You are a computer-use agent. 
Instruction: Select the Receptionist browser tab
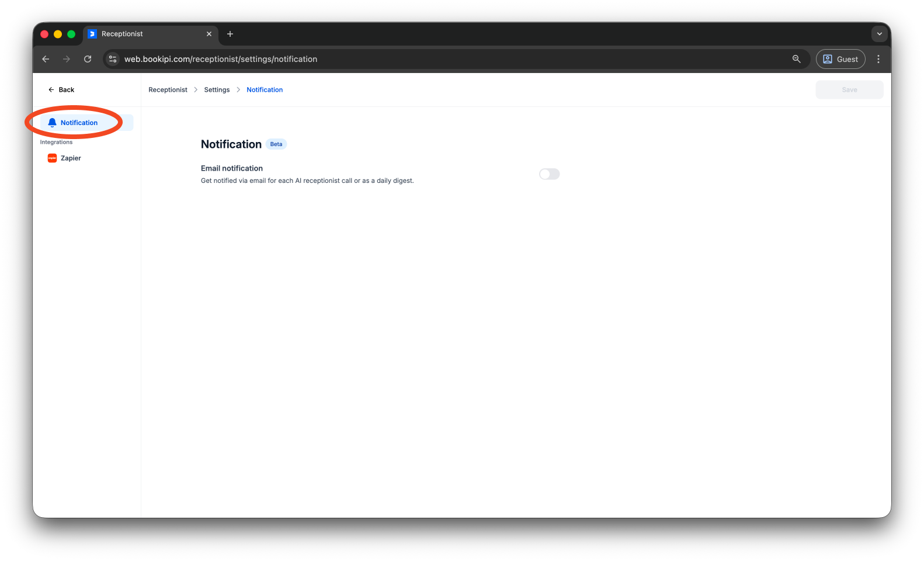(151, 34)
